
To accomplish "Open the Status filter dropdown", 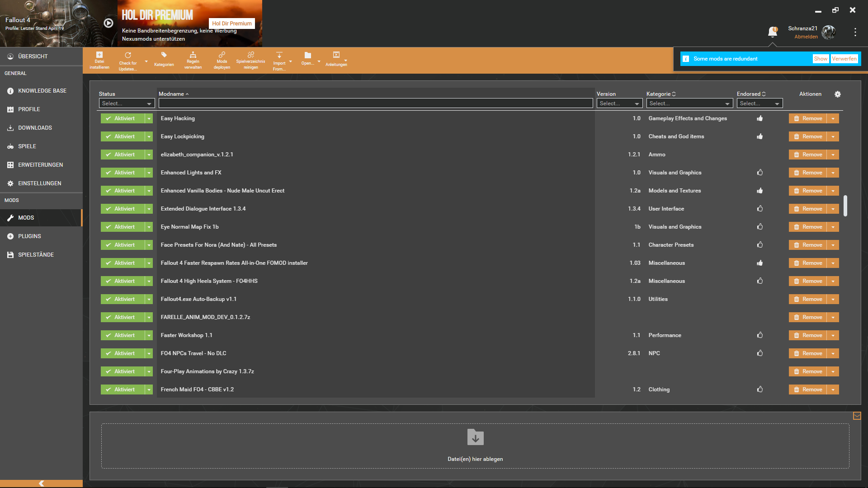I will click(x=127, y=103).
